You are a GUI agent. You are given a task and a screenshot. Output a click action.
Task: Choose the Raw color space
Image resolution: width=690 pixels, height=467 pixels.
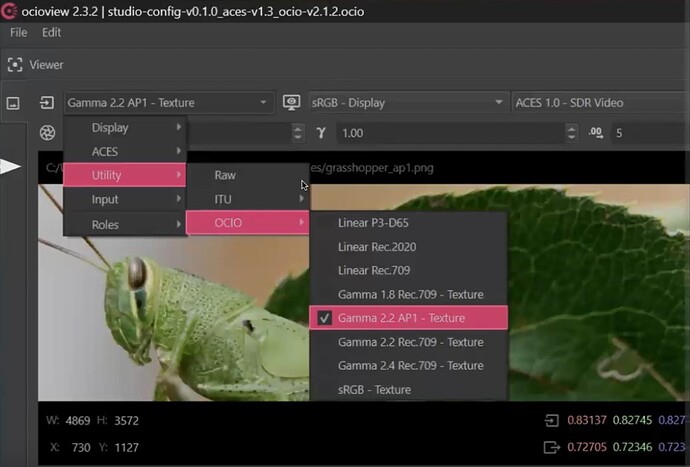click(x=248, y=175)
